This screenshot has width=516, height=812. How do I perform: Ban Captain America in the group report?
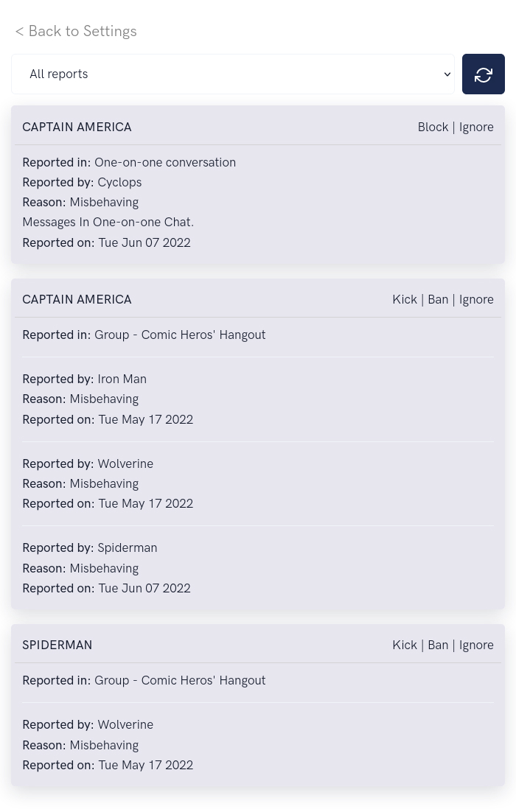tap(438, 299)
